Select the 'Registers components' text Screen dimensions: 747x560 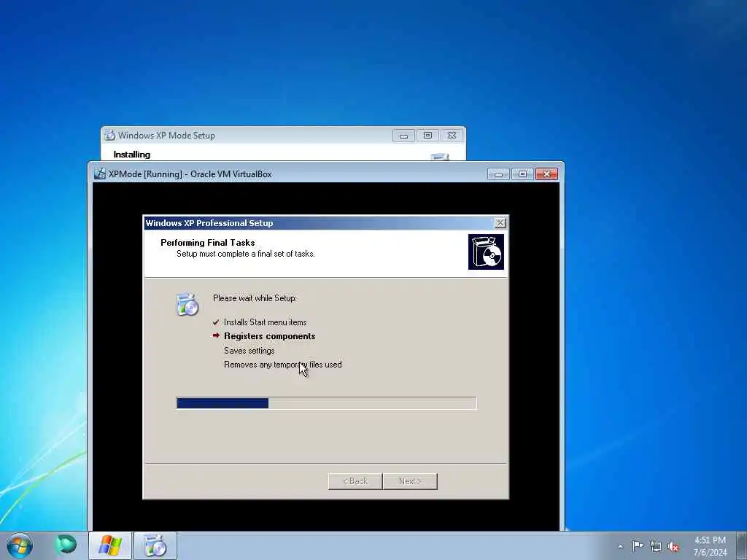(x=270, y=336)
